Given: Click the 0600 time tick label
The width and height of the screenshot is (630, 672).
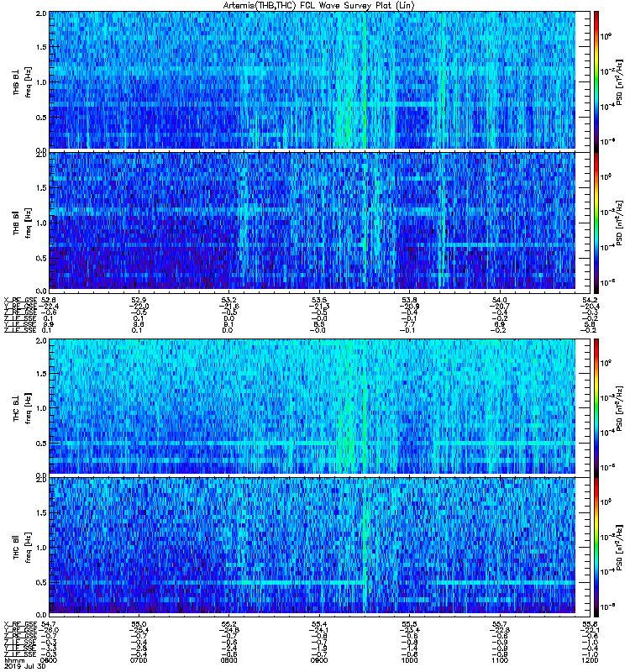Looking at the screenshot, I should (x=49, y=660).
